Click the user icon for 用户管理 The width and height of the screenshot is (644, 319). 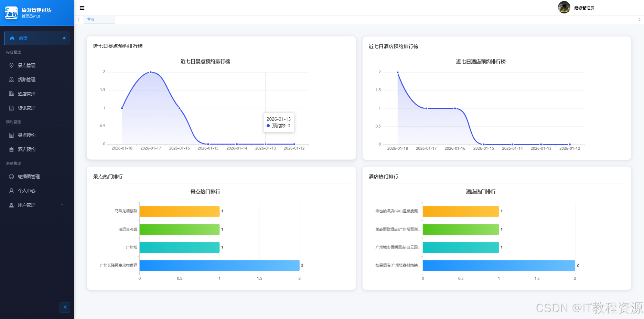pyautogui.click(x=11, y=205)
